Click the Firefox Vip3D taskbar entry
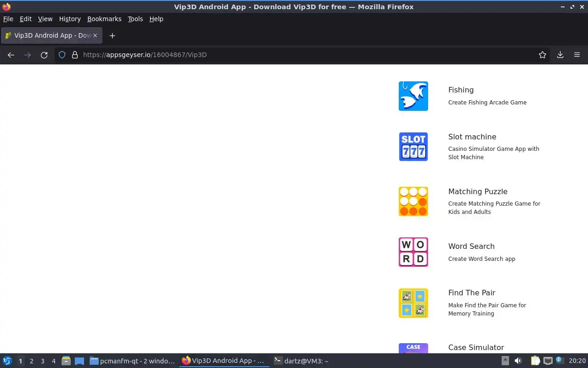The height and width of the screenshot is (368, 588). tap(224, 361)
